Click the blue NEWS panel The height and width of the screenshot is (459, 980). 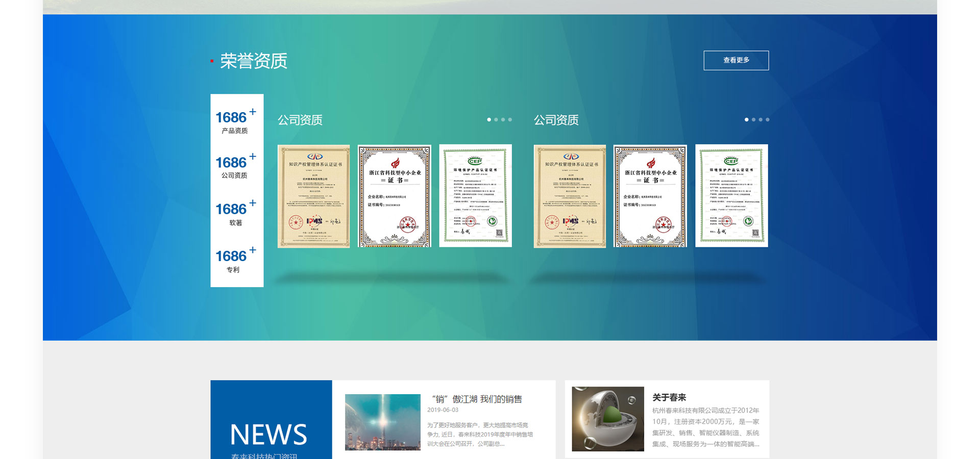[271, 421]
